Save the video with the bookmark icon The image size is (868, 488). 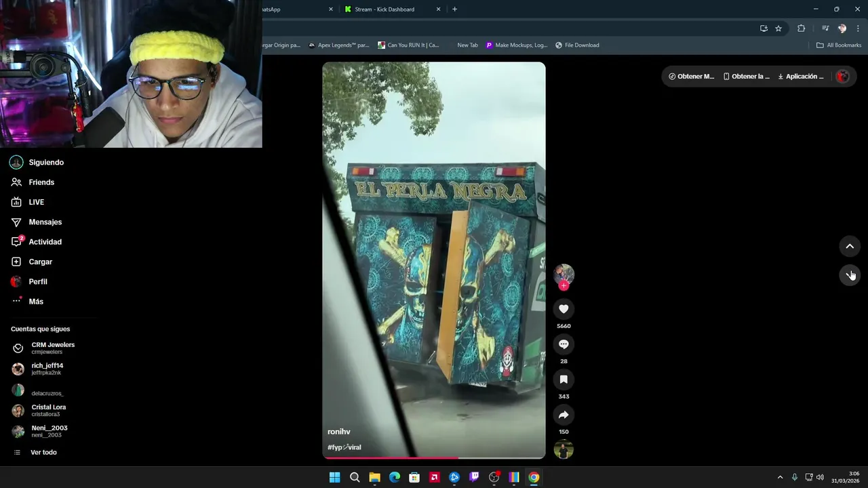564,380
